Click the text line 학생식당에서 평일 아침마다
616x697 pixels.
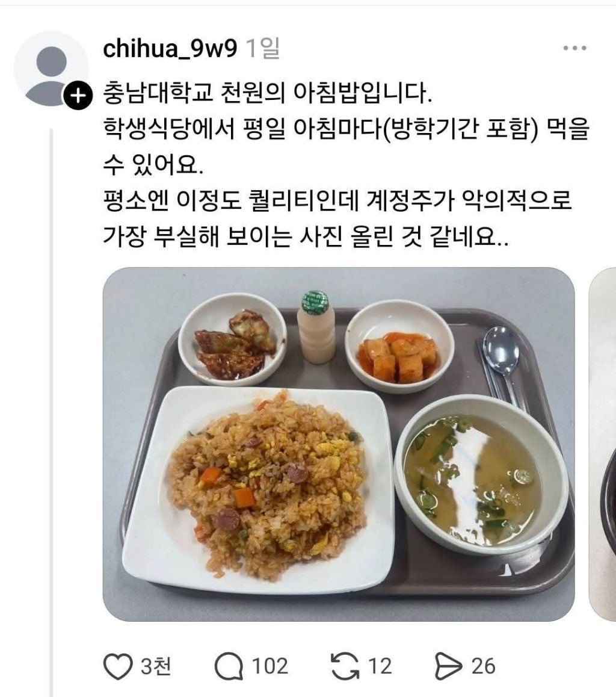(346, 130)
